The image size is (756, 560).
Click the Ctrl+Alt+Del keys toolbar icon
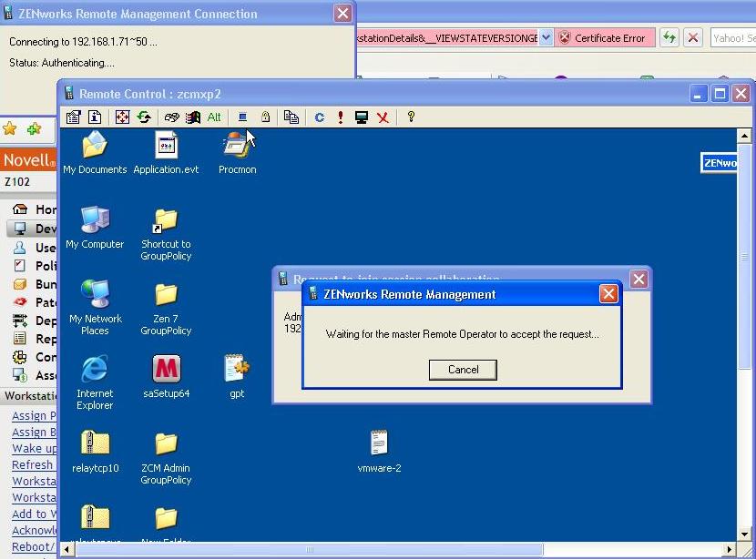coord(171,117)
